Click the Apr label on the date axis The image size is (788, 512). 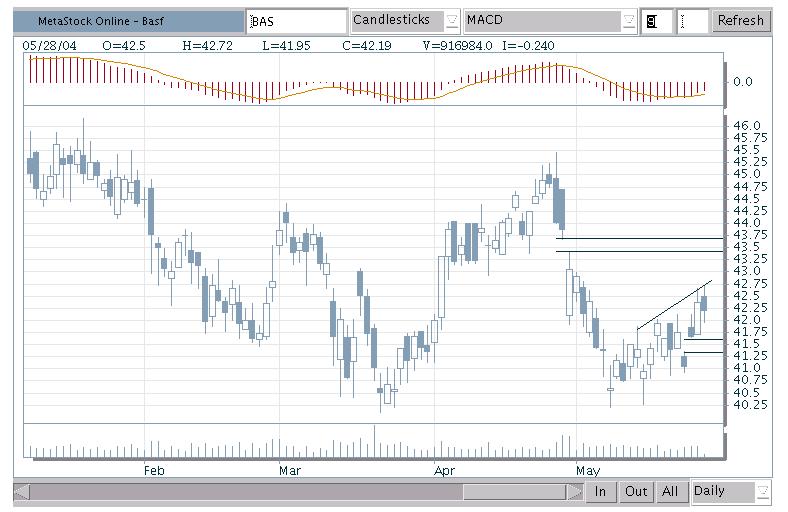click(x=444, y=470)
